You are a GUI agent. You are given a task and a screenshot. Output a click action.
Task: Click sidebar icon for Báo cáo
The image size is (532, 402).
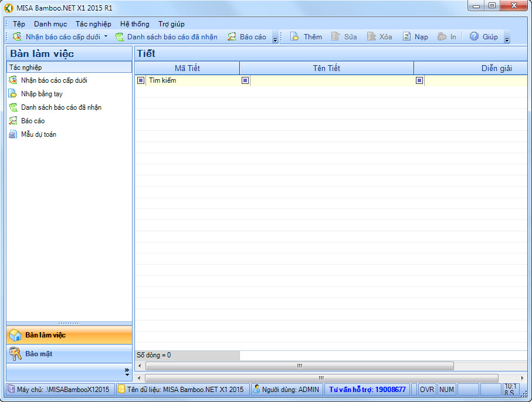tap(13, 120)
